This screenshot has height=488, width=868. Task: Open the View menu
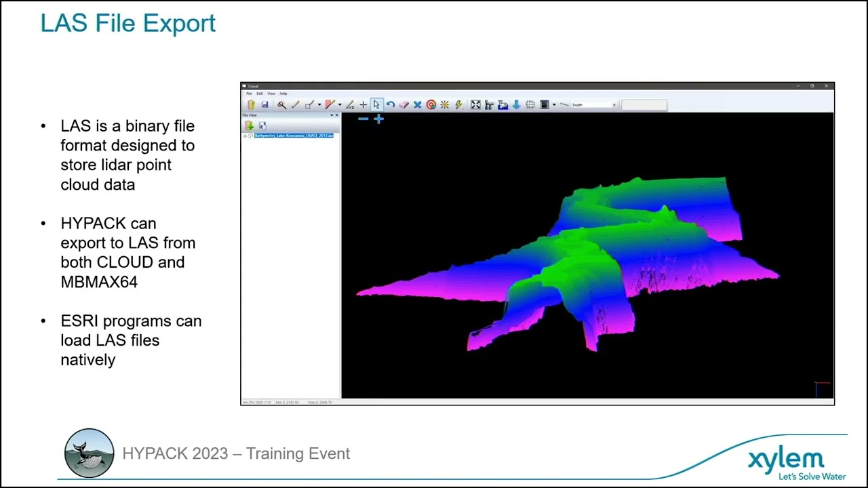click(271, 94)
